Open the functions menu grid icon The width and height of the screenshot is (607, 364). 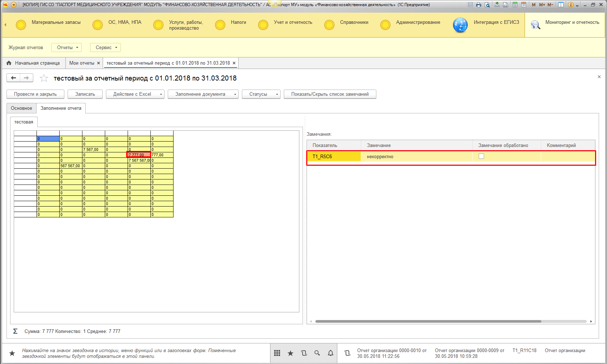click(277, 353)
